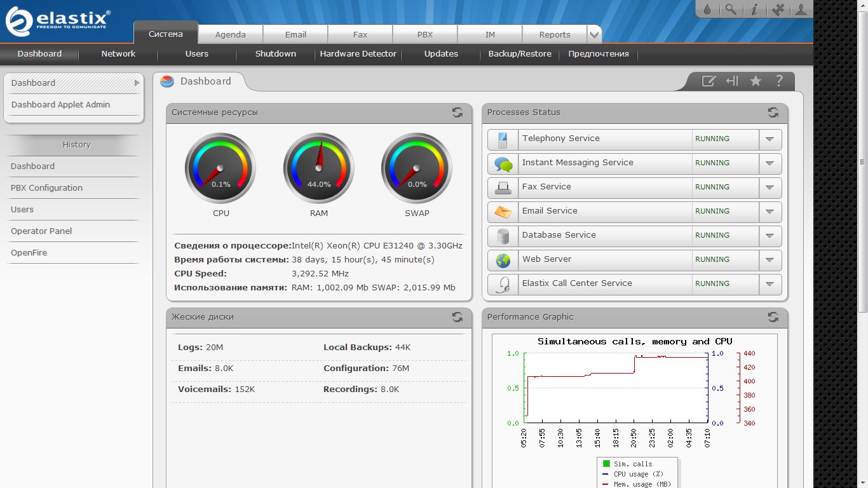Open Web Server dropdown arrow
The height and width of the screenshot is (488, 868).
pyautogui.click(x=770, y=261)
